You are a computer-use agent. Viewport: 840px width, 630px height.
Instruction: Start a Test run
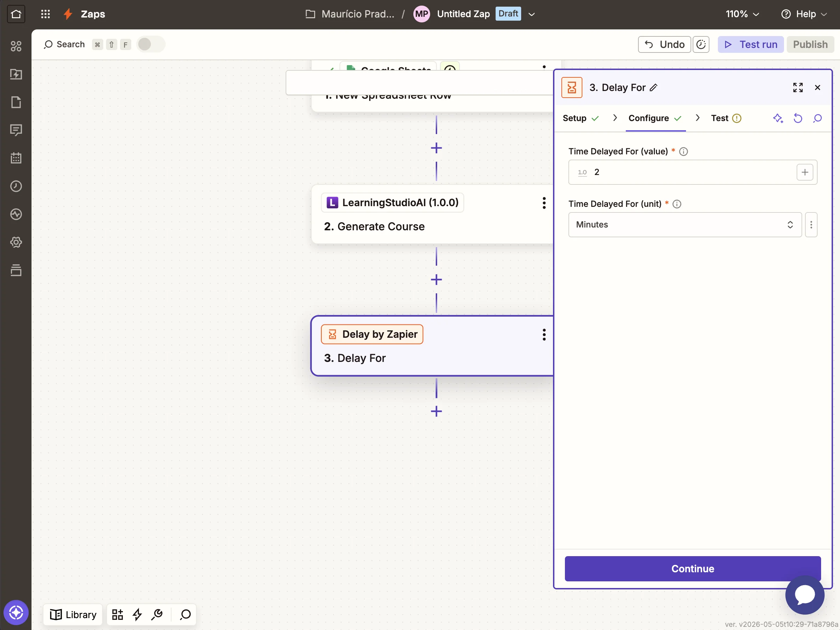click(x=750, y=44)
